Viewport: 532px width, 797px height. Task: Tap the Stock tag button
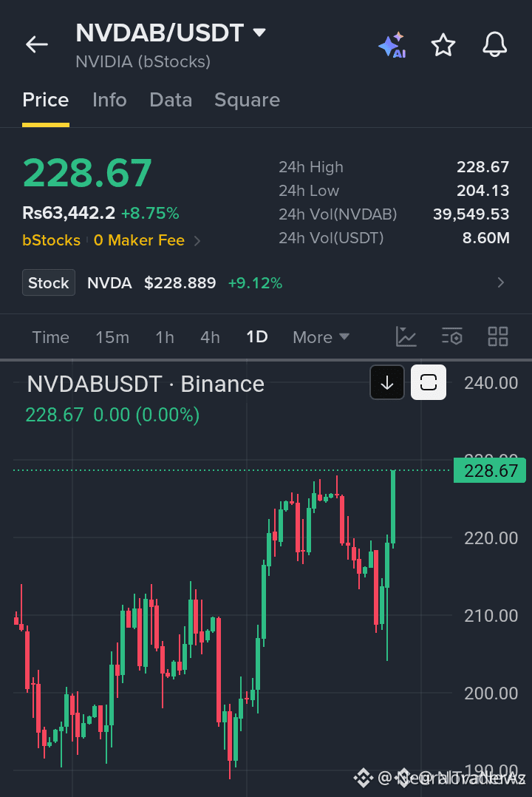point(49,282)
